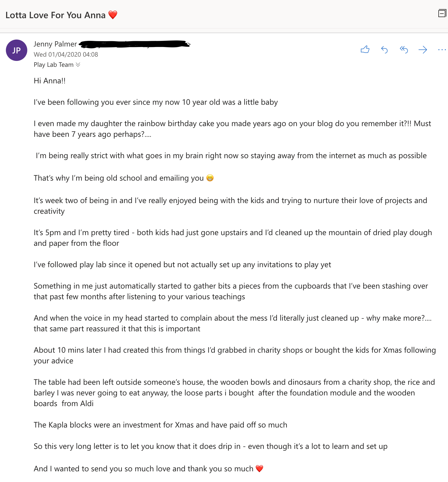Expand the Play Lab Team recipient chevron

coord(78,65)
